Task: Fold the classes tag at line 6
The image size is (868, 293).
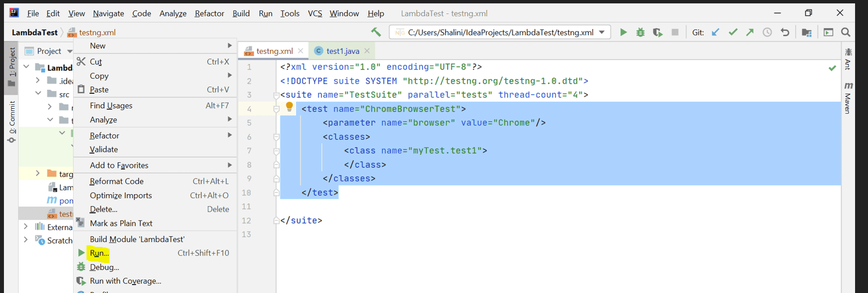Action: (x=276, y=137)
